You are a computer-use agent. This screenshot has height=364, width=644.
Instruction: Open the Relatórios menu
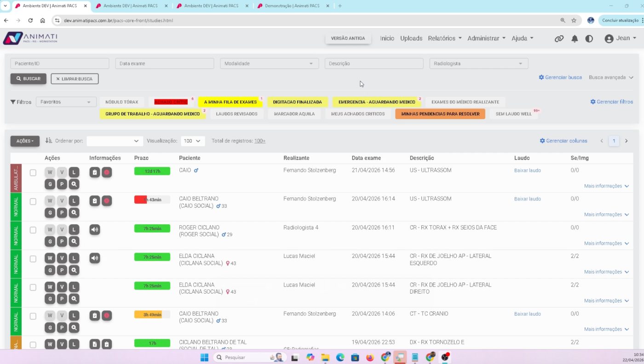[445, 38]
